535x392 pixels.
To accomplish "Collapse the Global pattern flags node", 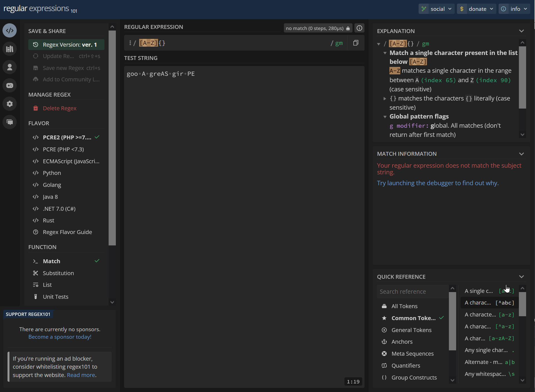I will pyautogui.click(x=385, y=117).
